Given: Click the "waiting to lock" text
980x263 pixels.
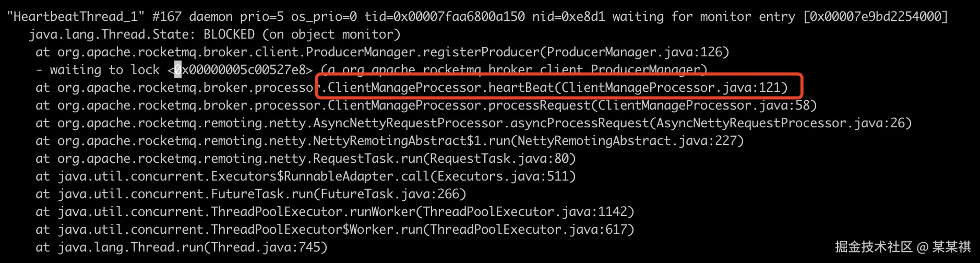Looking at the screenshot, I should point(104,70).
